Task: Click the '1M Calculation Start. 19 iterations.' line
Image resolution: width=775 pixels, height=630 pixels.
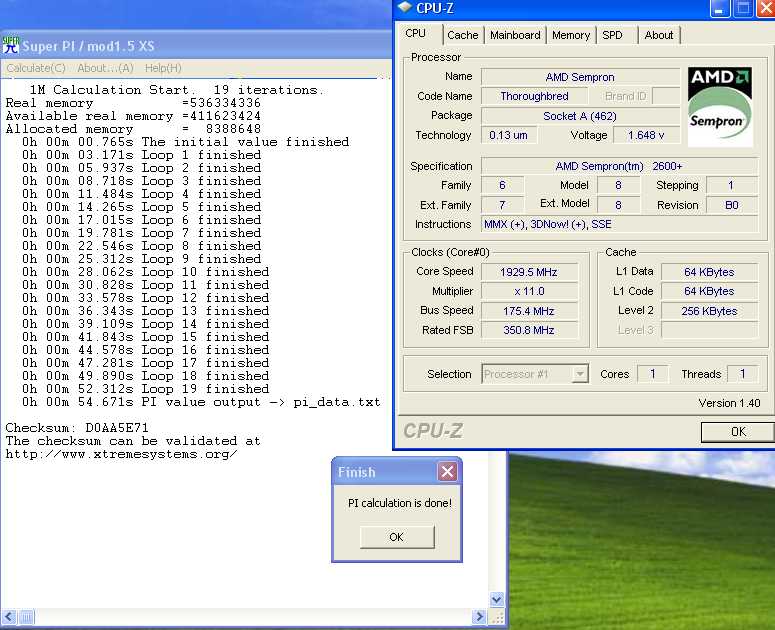Action: click(x=176, y=90)
